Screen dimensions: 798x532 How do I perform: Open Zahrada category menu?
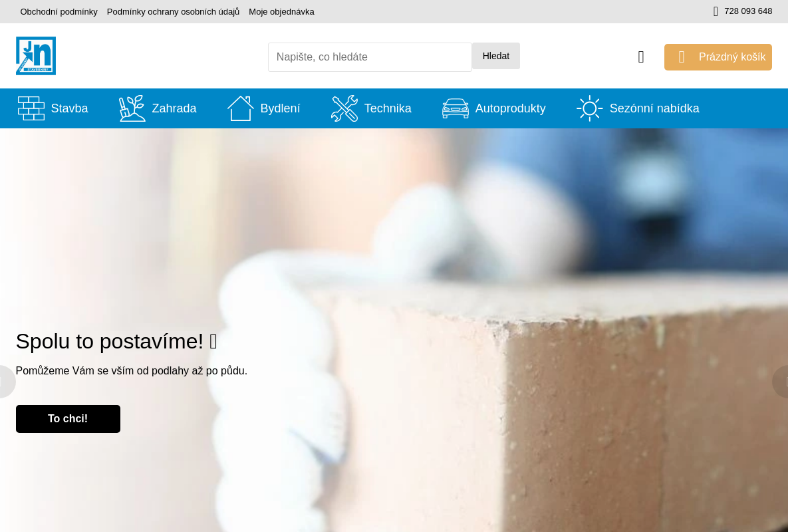[158, 108]
